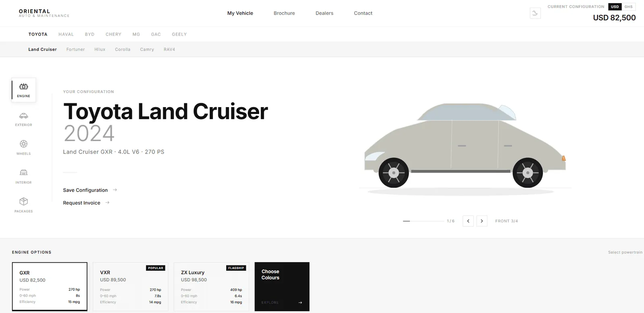Select the Toyota brand tab

pyautogui.click(x=38, y=34)
